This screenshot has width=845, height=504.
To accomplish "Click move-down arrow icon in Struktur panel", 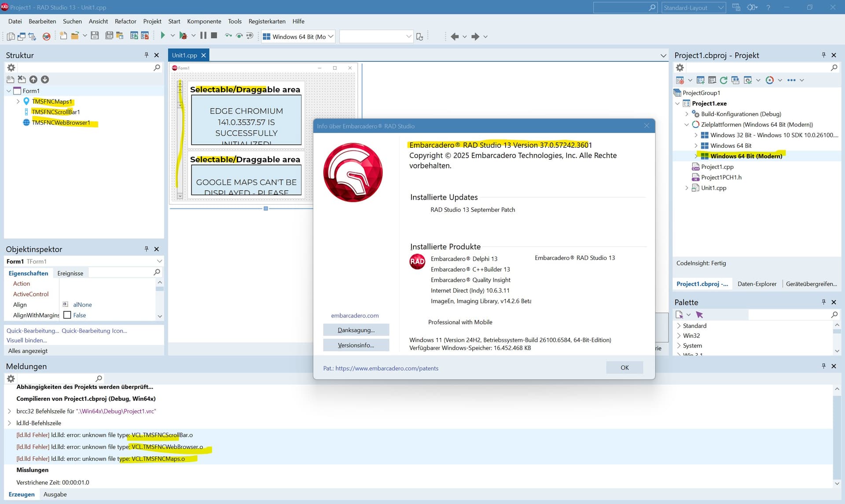I will coord(45,80).
